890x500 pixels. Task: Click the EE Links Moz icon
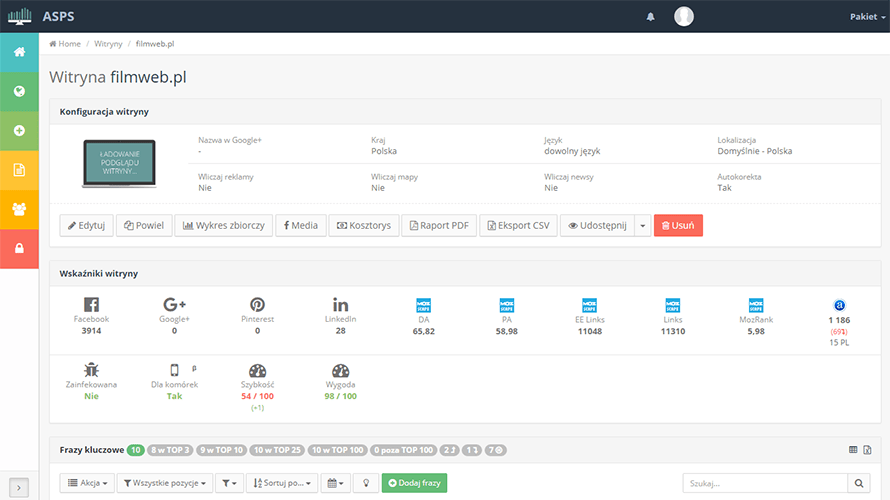click(x=590, y=305)
